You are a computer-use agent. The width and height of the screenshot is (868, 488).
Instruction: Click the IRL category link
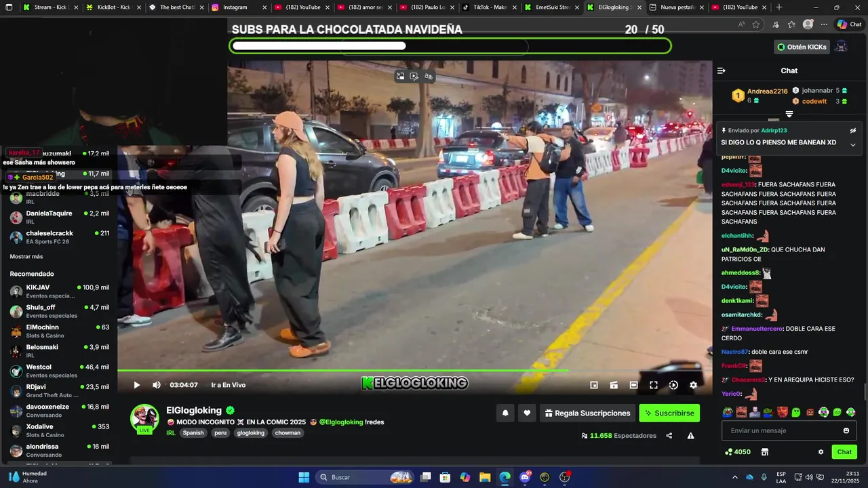click(171, 433)
